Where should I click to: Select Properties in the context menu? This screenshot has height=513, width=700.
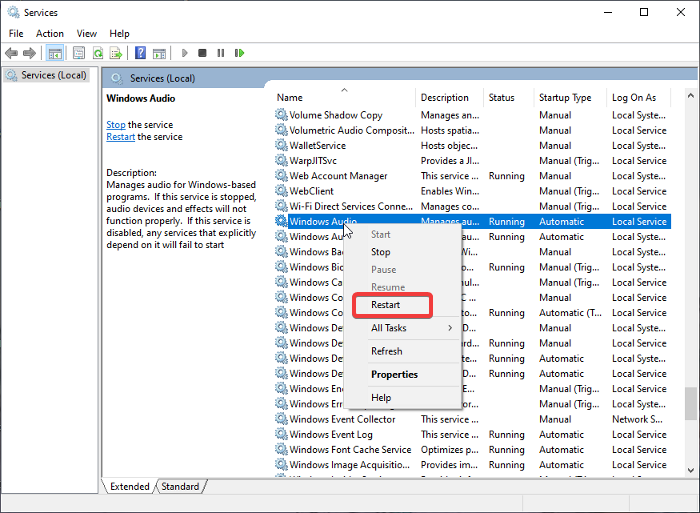(394, 375)
